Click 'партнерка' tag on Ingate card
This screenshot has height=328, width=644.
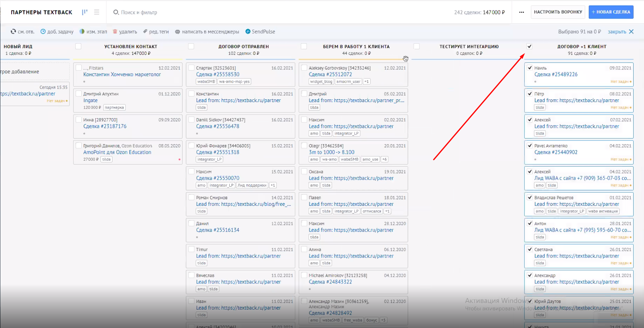[114, 107]
